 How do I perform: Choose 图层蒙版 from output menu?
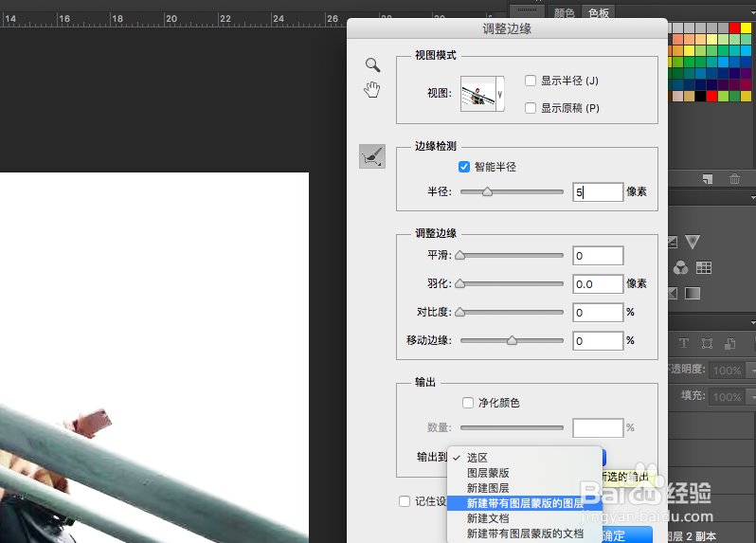(x=525, y=473)
